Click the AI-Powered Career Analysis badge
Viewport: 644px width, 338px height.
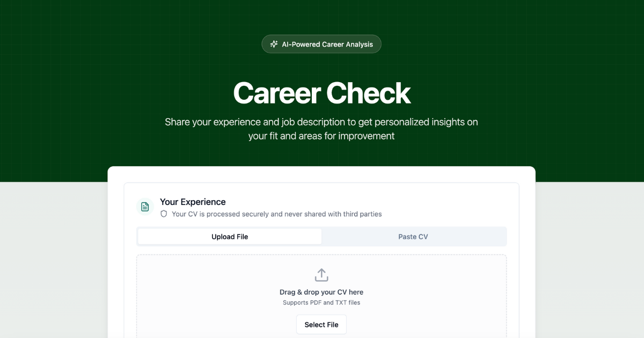(x=321, y=44)
